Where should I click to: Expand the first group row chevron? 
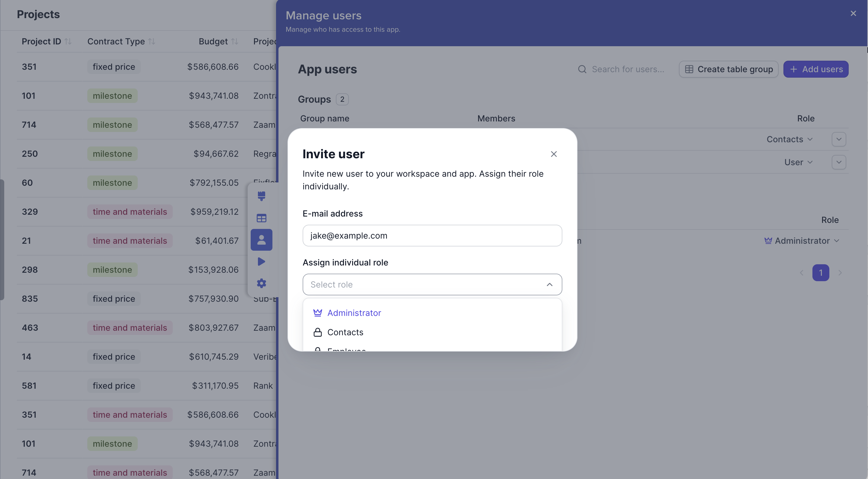pos(839,139)
